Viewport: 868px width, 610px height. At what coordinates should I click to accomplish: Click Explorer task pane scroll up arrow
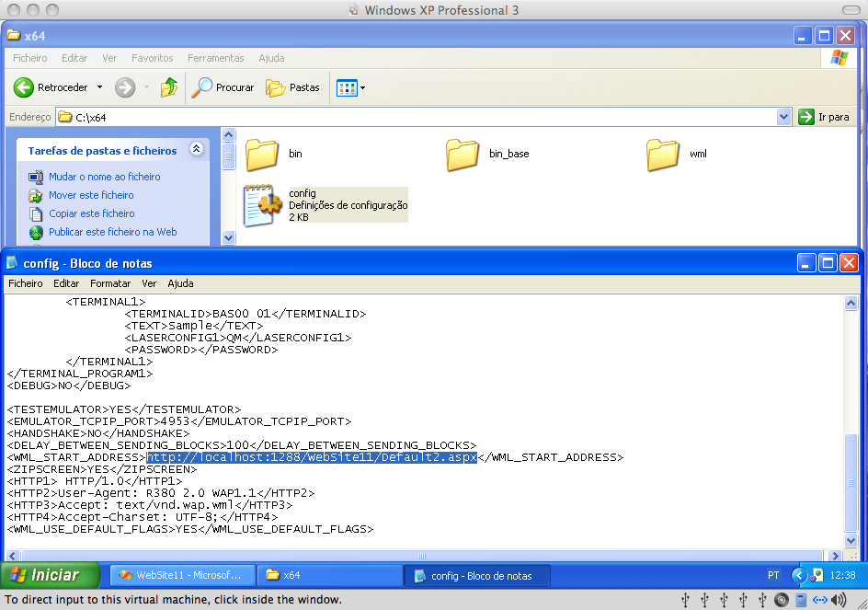(x=229, y=134)
